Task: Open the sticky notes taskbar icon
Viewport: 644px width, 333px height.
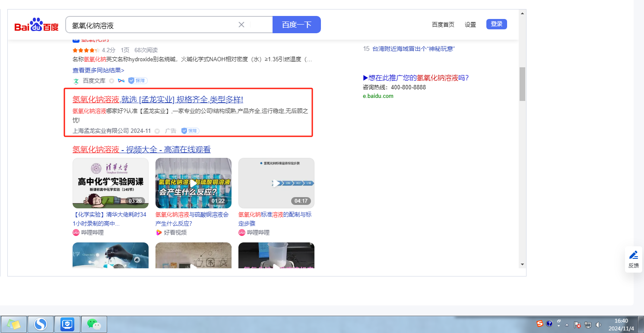Action: click(x=14, y=324)
